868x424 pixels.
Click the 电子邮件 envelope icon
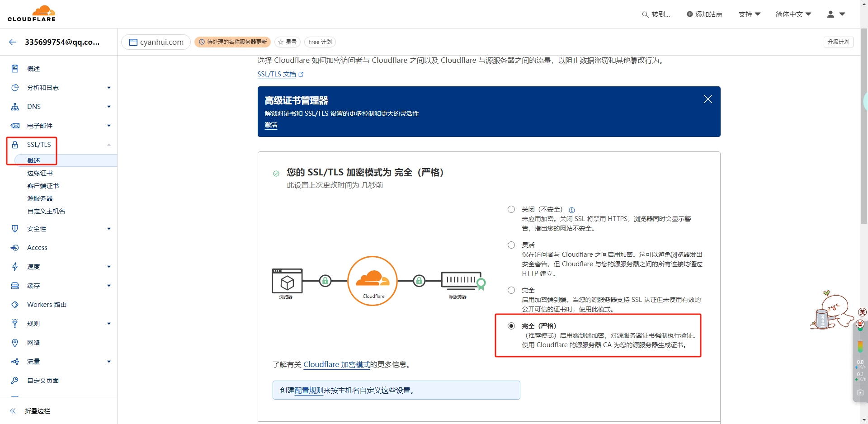(15, 126)
